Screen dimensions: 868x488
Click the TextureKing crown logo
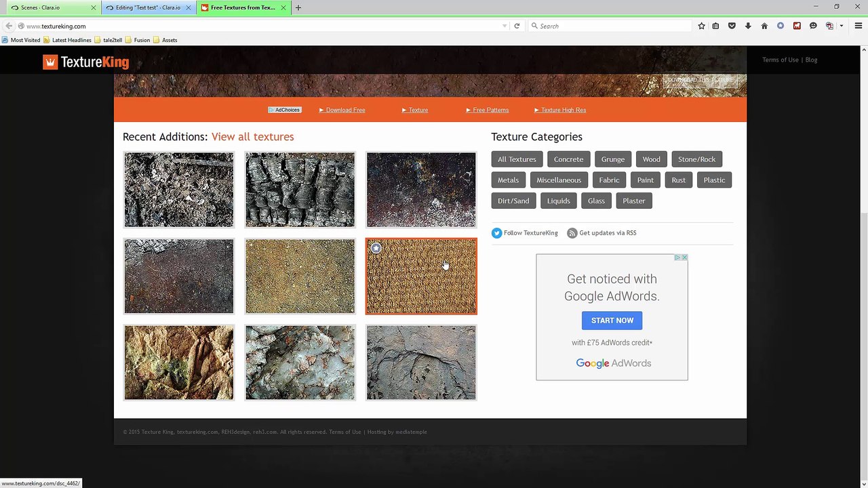point(50,62)
